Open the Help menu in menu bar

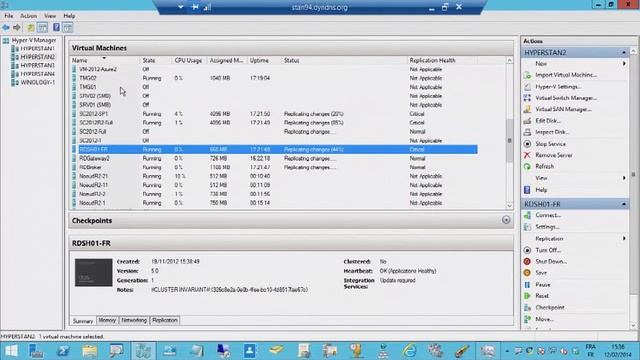(69, 16)
